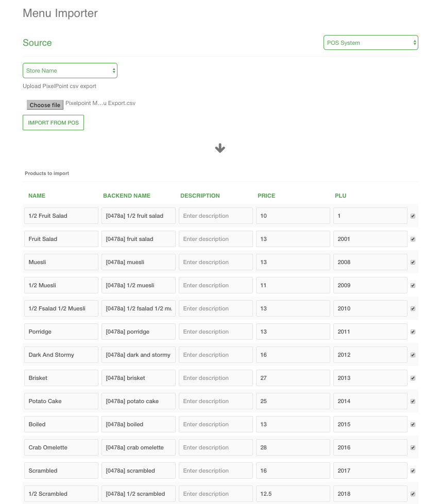
Task: Uncheck the Porridge row checkbox
Action: tap(413, 332)
